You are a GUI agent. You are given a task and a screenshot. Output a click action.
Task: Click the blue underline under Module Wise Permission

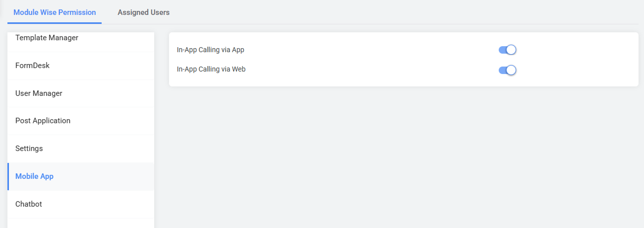[55, 23]
